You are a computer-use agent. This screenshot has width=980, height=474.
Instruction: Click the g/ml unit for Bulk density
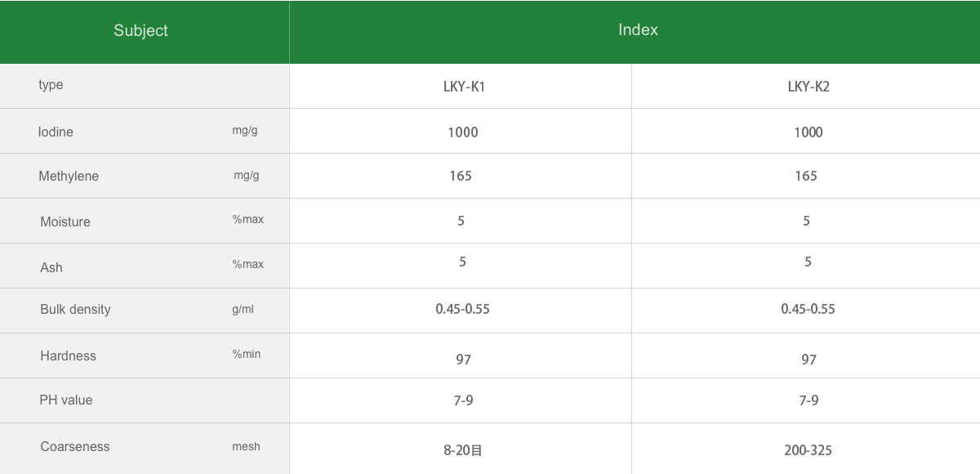[x=243, y=310]
